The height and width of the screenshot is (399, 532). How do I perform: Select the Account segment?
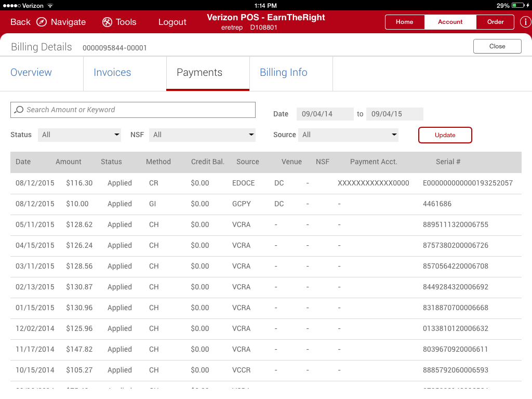[x=450, y=22]
